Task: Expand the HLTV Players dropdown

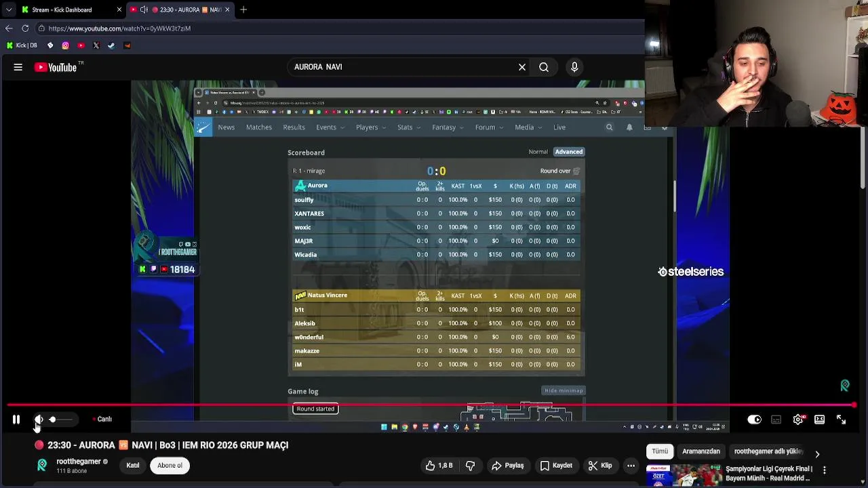Action: pyautogui.click(x=370, y=127)
